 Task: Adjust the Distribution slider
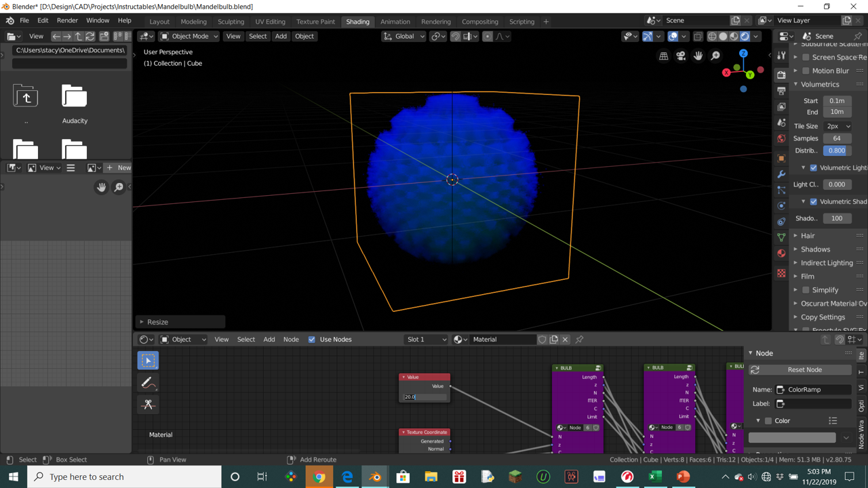[x=837, y=150]
